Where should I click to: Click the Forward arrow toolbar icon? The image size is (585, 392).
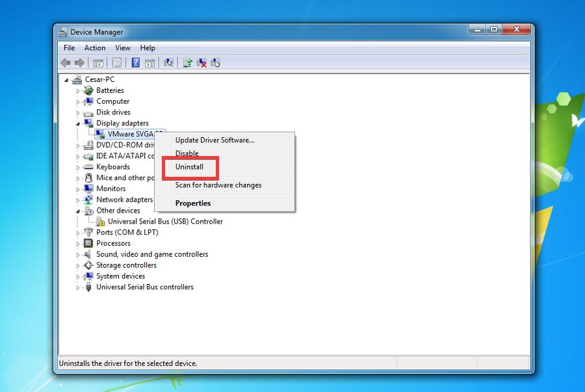[79, 62]
